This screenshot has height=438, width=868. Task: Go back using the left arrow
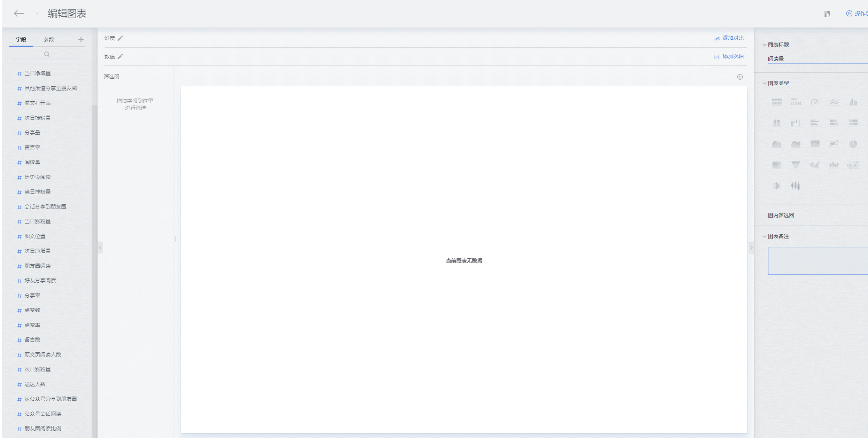point(19,14)
